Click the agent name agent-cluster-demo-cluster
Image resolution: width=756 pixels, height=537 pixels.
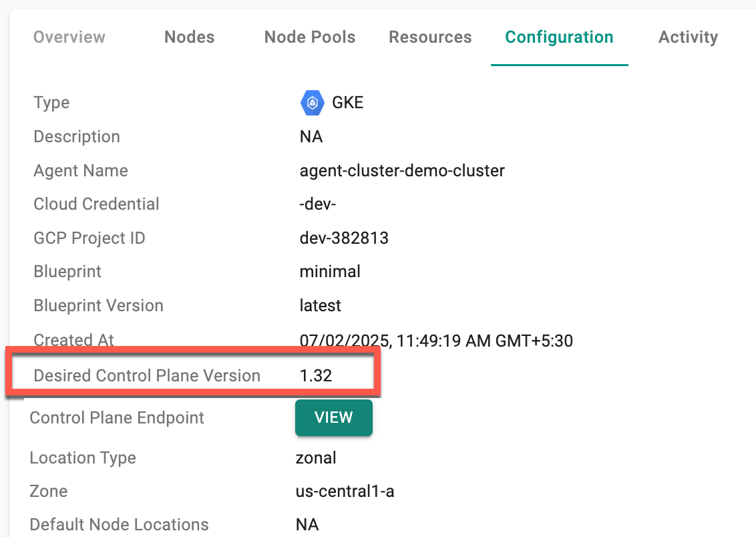click(x=402, y=170)
